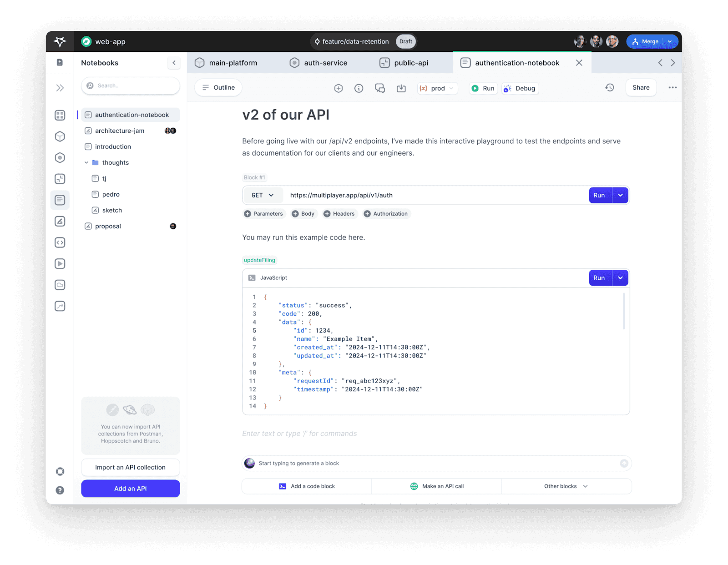
Task: Collapse the Notebooks panel
Action: click(x=174, y=63)
